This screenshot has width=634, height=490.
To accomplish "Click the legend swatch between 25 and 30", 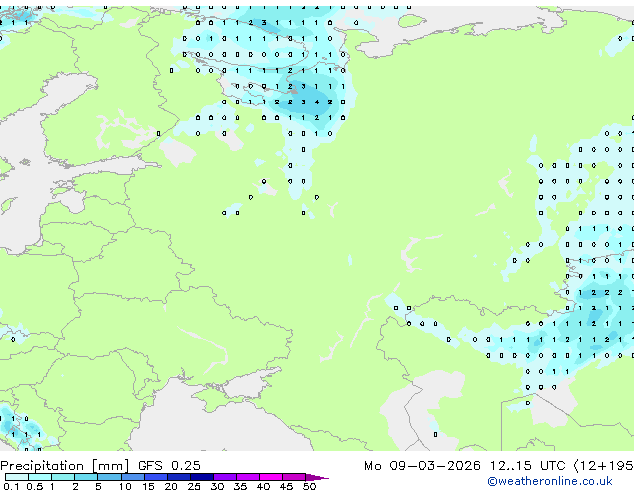I will (x=202, y=477).
